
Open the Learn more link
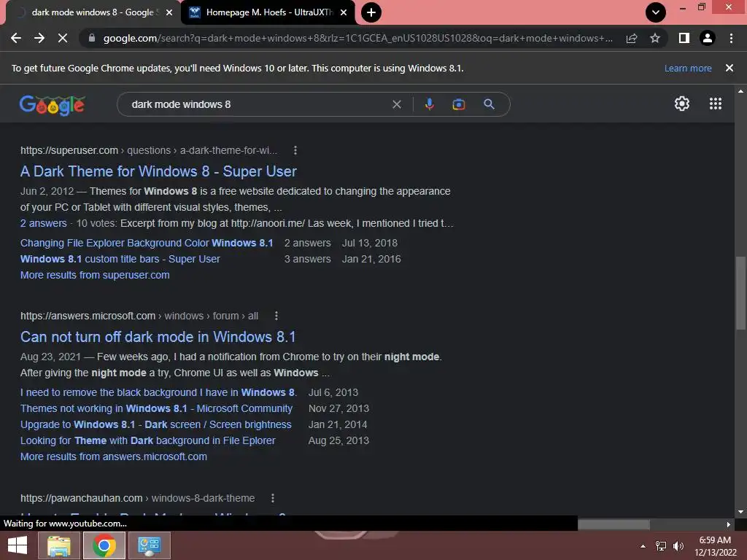[688, 68]
